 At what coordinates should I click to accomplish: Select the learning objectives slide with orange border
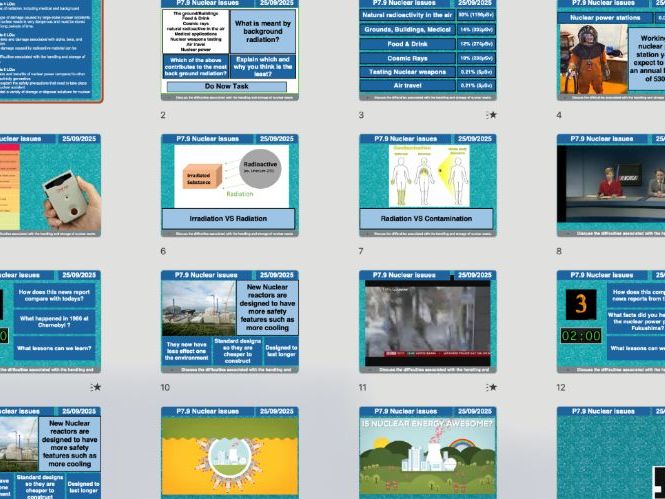pyautogui.click(x=51, y=50)
